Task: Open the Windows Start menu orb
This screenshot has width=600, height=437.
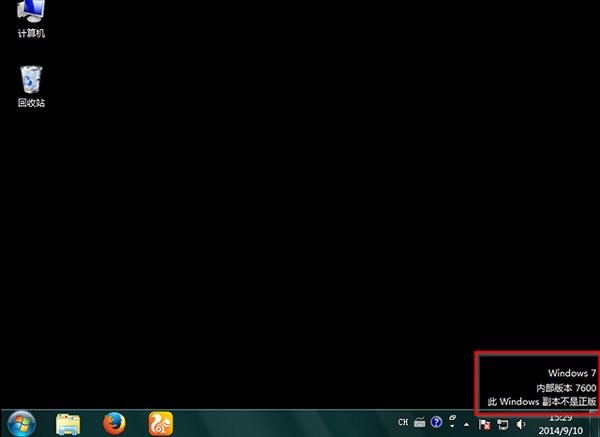Action: click(20, 423)
